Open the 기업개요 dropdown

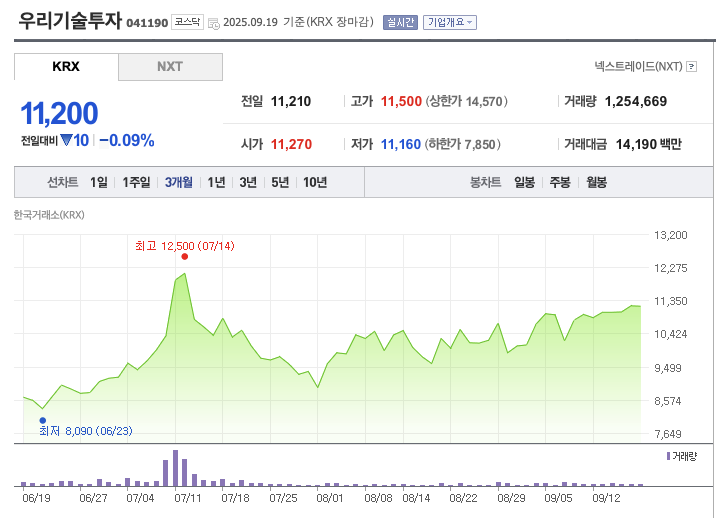pyautogui.click(x=450, y=22)
